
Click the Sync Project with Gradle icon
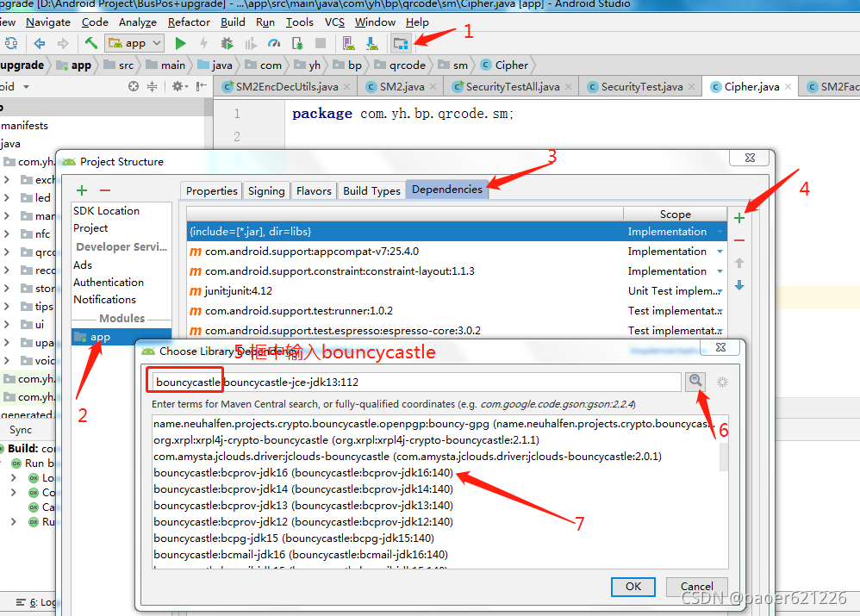point(11,43)
